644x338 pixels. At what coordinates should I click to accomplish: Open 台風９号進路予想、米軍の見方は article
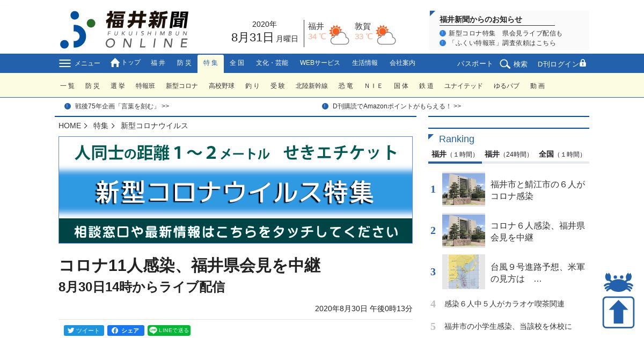click(538, 273)
